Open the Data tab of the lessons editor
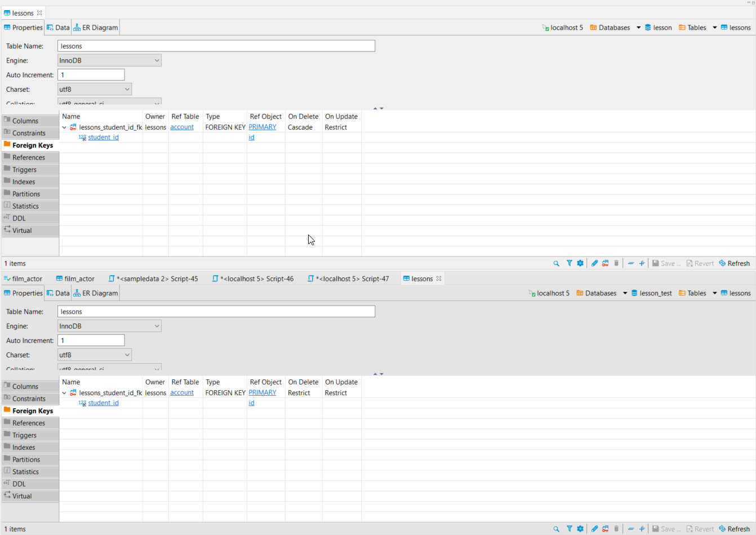The width and height of the screenshot is (756, 535). 58,26
